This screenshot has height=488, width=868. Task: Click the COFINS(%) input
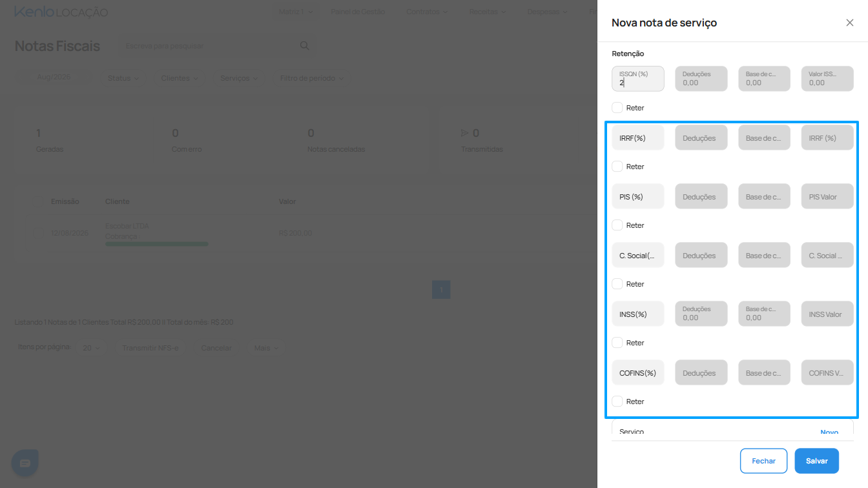pyautogui.click(x=638, y=372)
